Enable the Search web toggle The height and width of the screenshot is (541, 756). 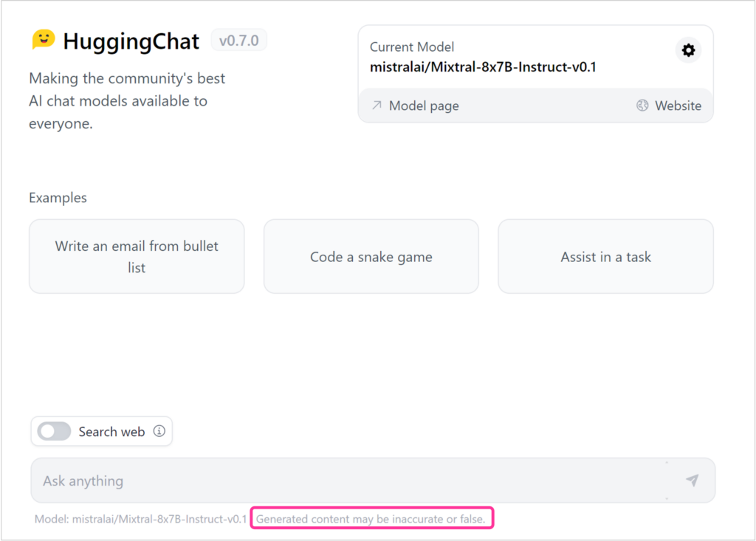pyautogui.click(x=53, y=431)
